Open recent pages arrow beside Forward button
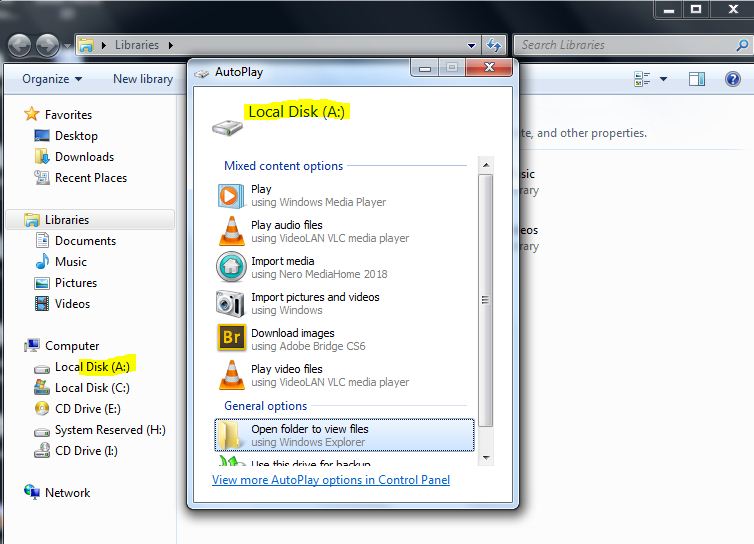 (x=67, y=46)
